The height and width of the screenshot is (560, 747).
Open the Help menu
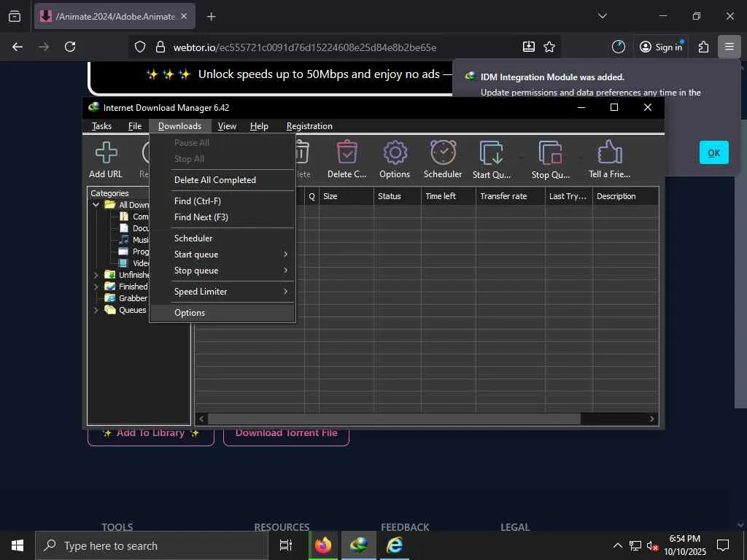tap(259, 126)
